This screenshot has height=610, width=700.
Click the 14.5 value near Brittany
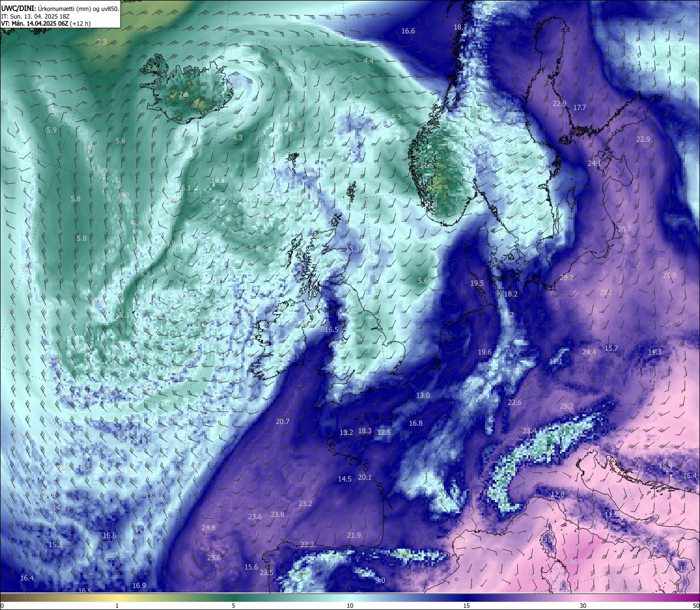pos(345,479)
